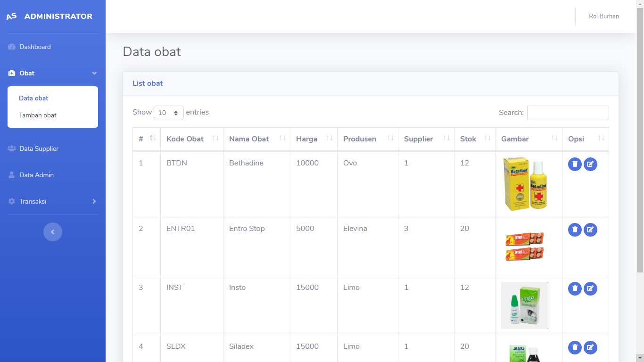Collapse the sidebar with the round arrow button

[53, 232]
